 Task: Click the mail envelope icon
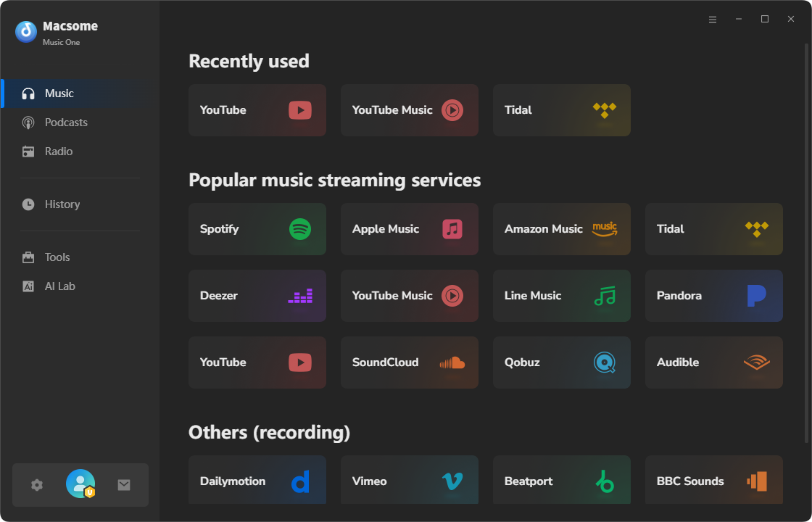[124, 485]
